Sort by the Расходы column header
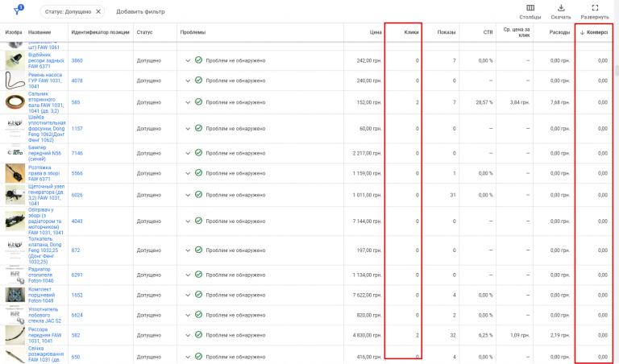Image resolution: width=619 pixels, height=364 pixels. click(x=559, y=32)
